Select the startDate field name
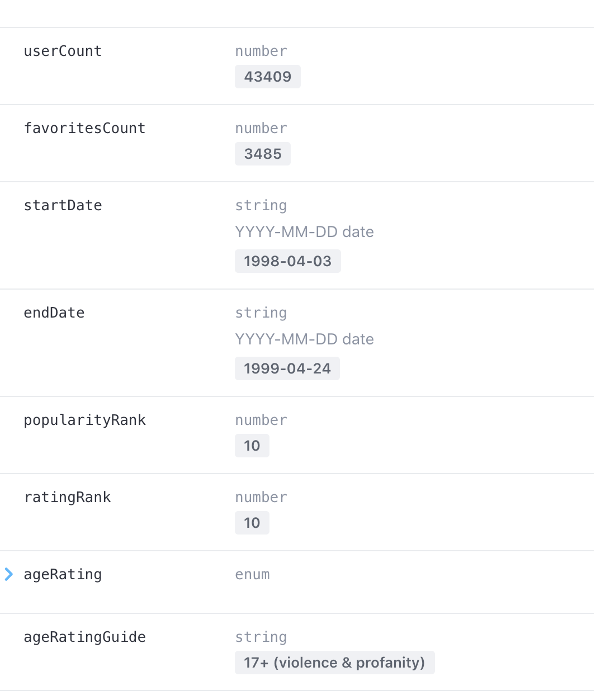Viewport: 615px width, 700px height. click(x=63, y=205)
